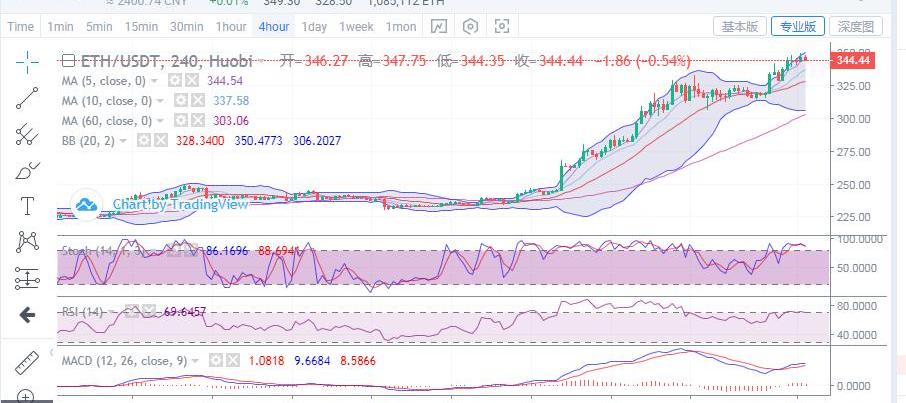Select the ruler measure tool
The height and width of the screenshot is (403, 906).
pos(26,362)
